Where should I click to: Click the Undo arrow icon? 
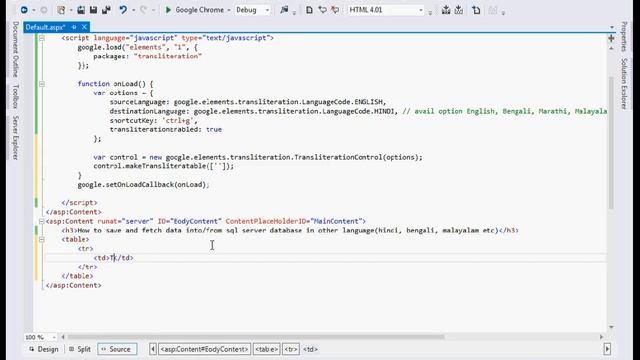(x=122, y=10)
